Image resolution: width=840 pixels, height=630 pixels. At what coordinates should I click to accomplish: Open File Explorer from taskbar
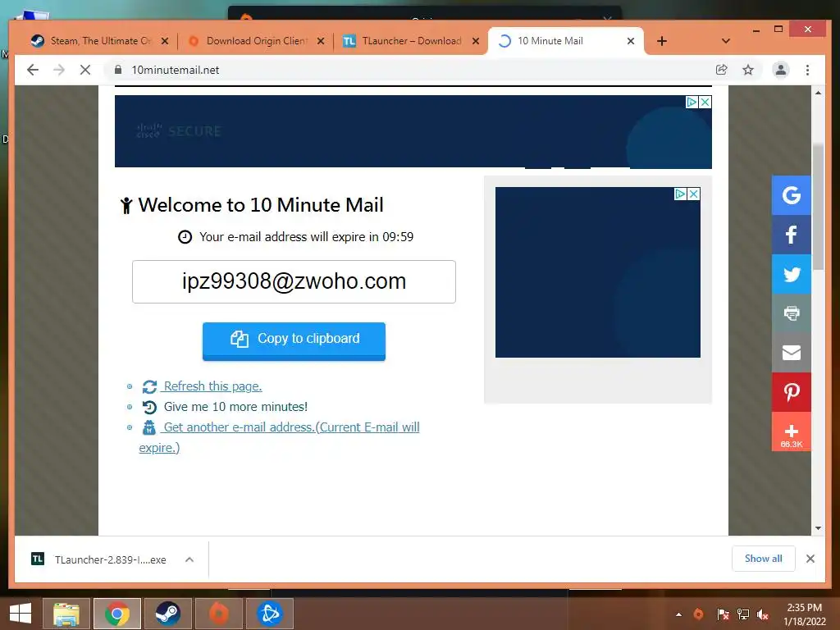pos(66,614)
